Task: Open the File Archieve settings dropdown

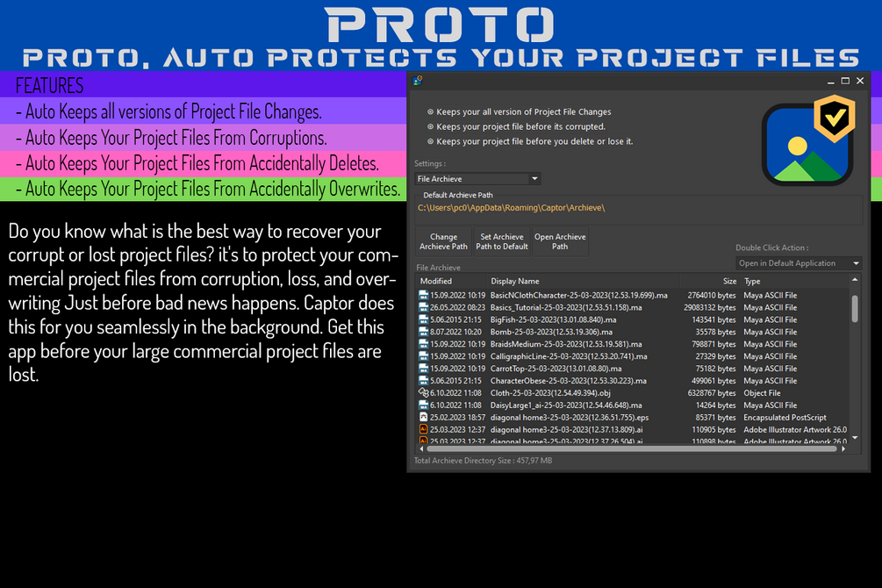Action: (x=477, y=179)
